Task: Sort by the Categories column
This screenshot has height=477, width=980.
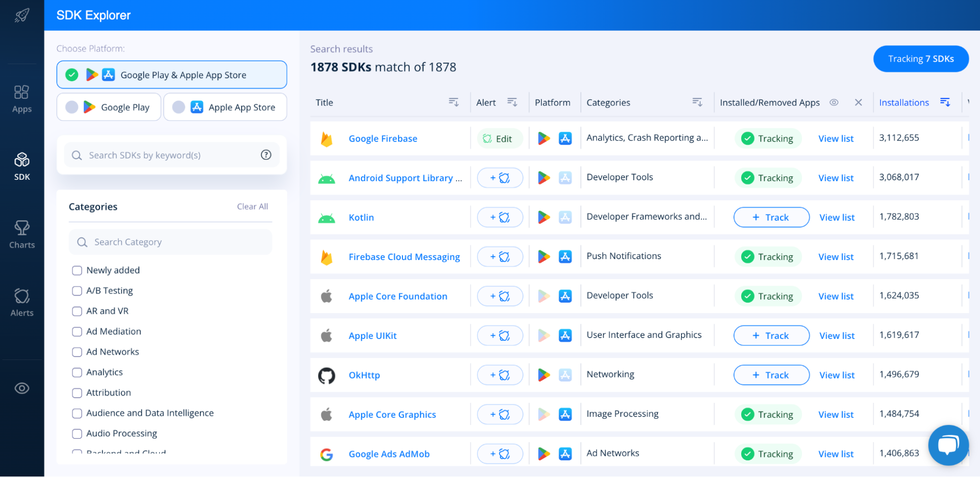Action: [x=697, y=102]
